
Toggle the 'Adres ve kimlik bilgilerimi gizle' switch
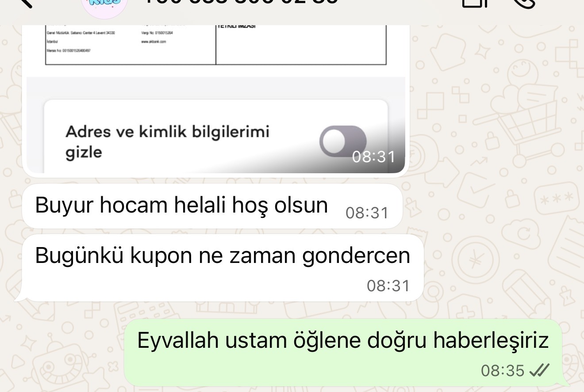coord(343,141)
